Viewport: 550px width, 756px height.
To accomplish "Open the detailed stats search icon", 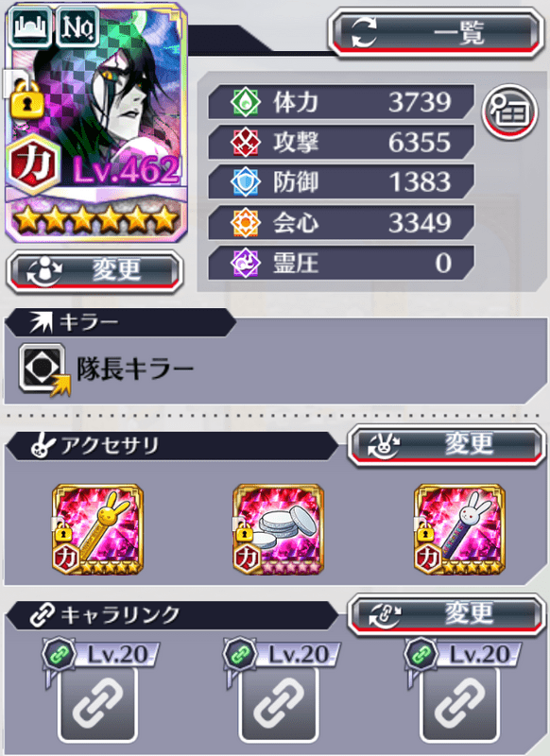I will 509,112.
